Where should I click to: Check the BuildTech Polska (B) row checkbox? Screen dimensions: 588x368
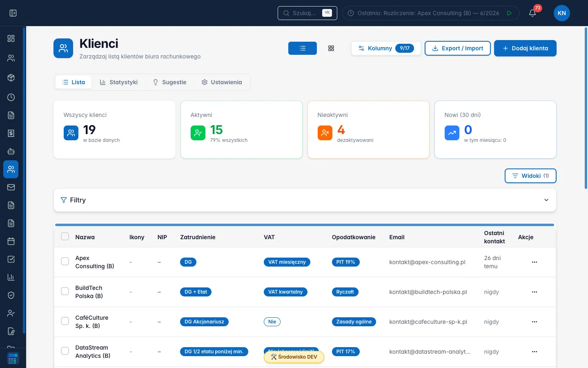(65, 291)
